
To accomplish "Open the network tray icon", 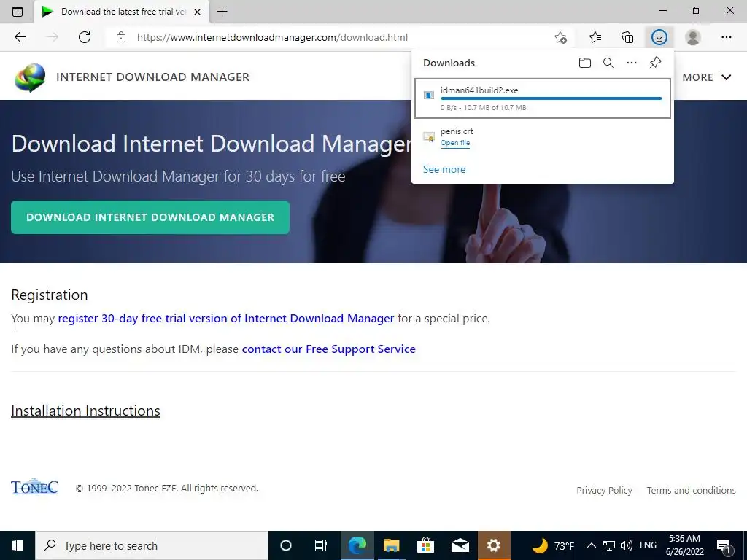I will [609, 545].
